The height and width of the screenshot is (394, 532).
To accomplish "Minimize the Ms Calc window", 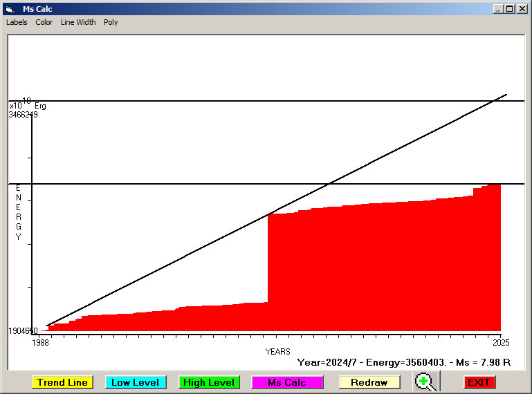I will 498,9.
